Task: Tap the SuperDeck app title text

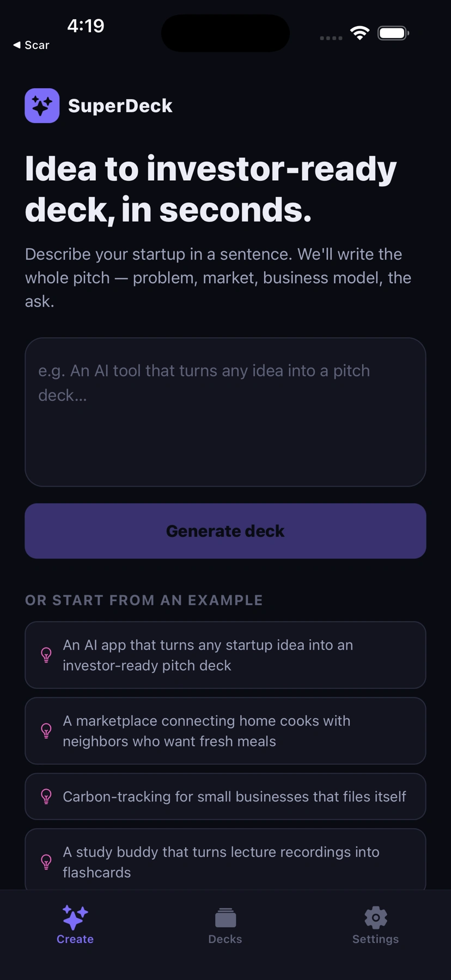Action: click(120, 106)
